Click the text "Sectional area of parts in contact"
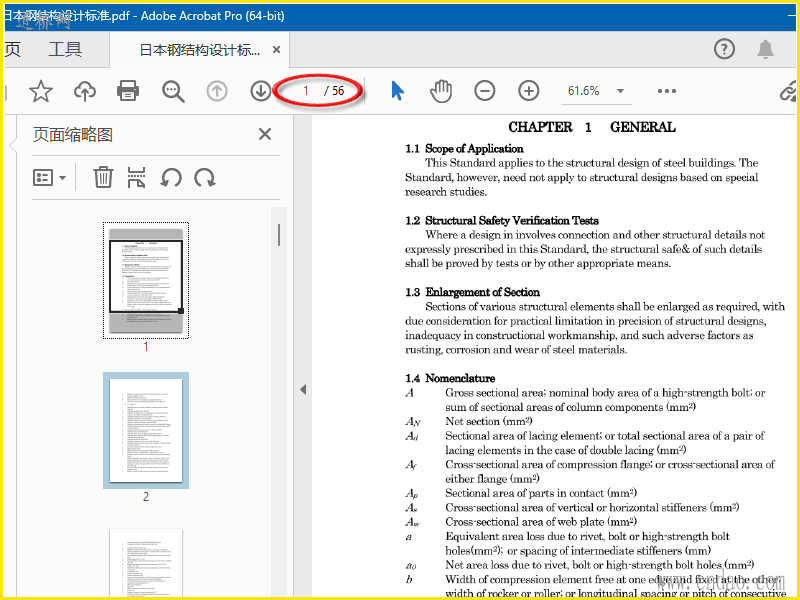This screenshot has height=600, width=800. tap(524, 493)
